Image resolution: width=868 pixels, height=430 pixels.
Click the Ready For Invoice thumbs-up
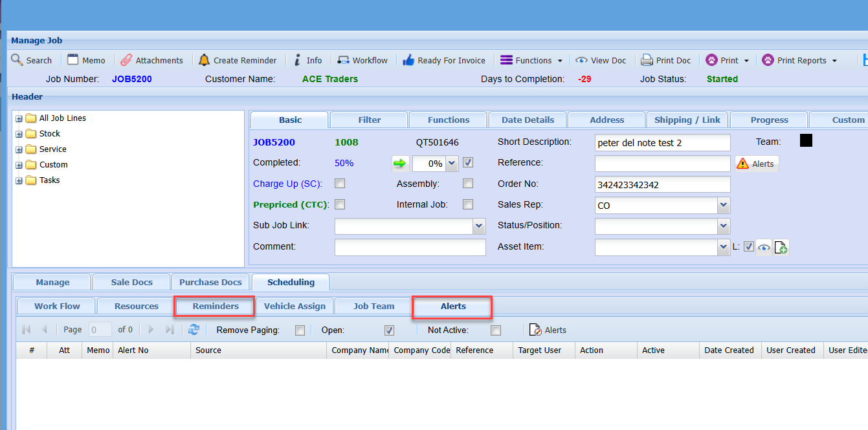coord(408,60)
